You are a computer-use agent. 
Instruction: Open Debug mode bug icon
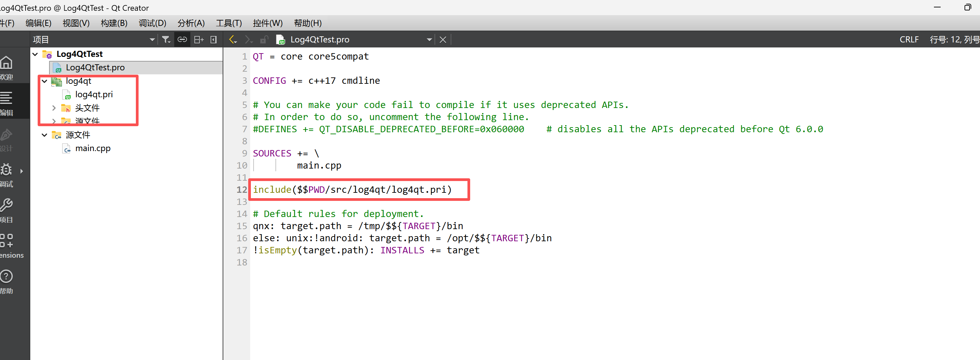(x=6, y=170)
